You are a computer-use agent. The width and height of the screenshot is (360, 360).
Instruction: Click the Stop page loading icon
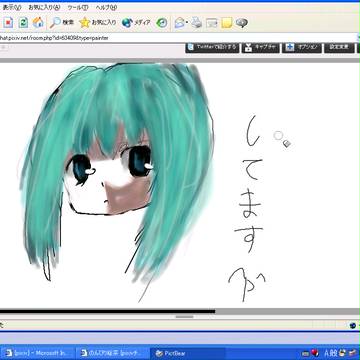(x=8, y=22)
